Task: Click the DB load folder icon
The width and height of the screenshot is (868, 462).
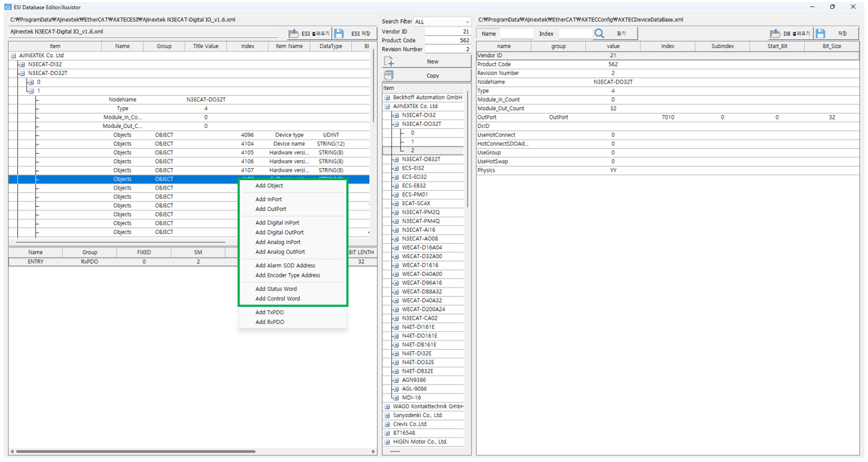Action: click(775, 34)
